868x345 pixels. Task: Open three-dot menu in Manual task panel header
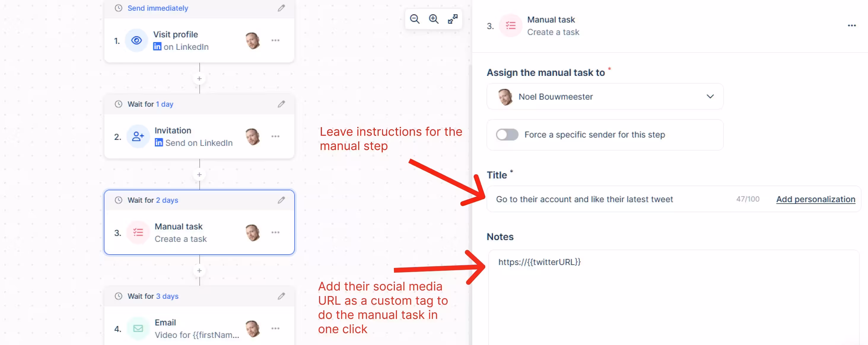tap(851, 25)
